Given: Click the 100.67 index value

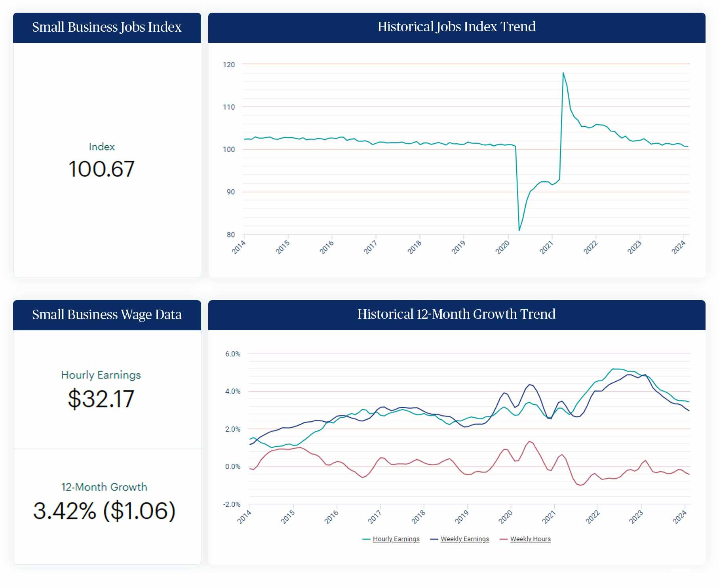Looking at the screenshot, I should tap(101, 169).
